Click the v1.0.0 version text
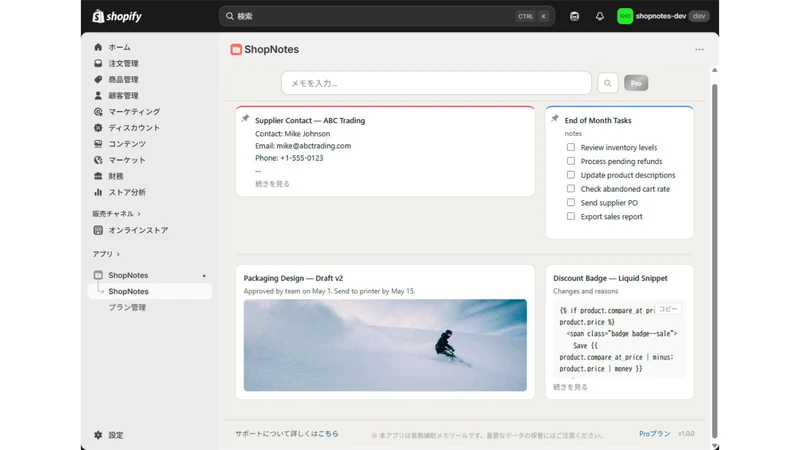The width and height of the screenshot is (800, 450). 686,434
